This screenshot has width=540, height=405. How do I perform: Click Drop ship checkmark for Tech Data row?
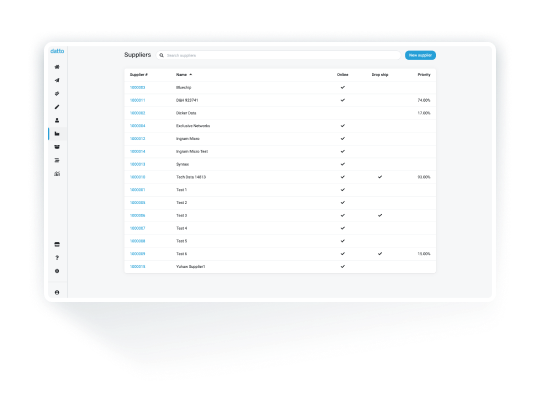pyautogui.click(x=380, y=177)
